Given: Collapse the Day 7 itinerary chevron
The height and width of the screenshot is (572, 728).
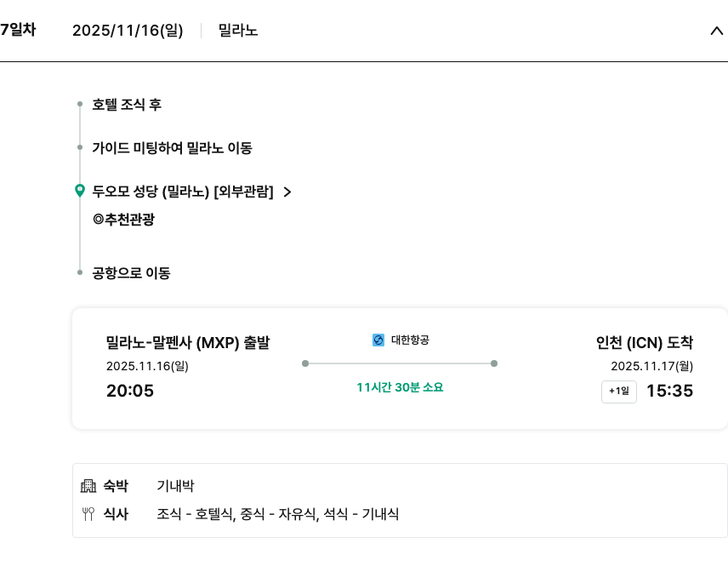Looking at the screenshot, I should pyautogui.click(x=715, y=31).
